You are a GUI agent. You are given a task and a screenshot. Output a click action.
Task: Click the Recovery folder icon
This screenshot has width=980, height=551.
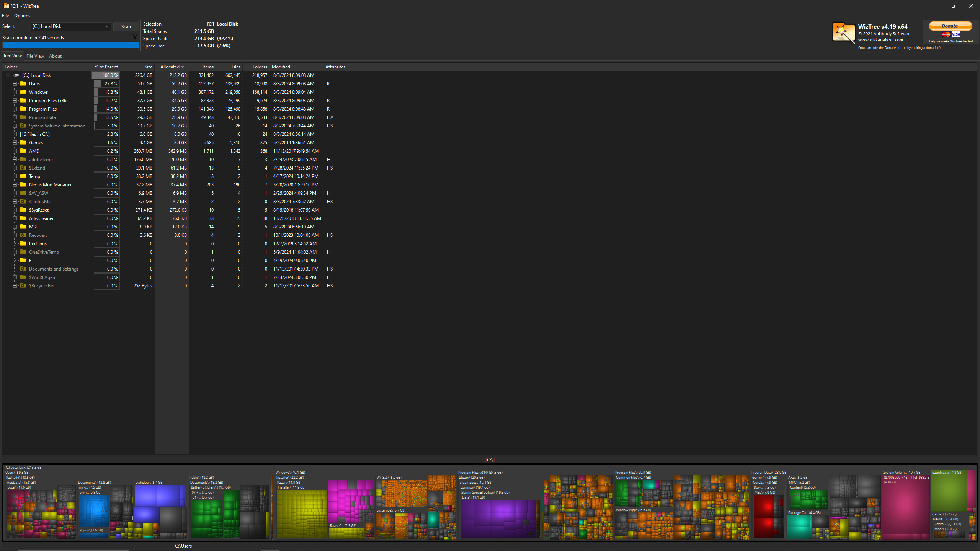pyautogui.click(x=23, y=235)
